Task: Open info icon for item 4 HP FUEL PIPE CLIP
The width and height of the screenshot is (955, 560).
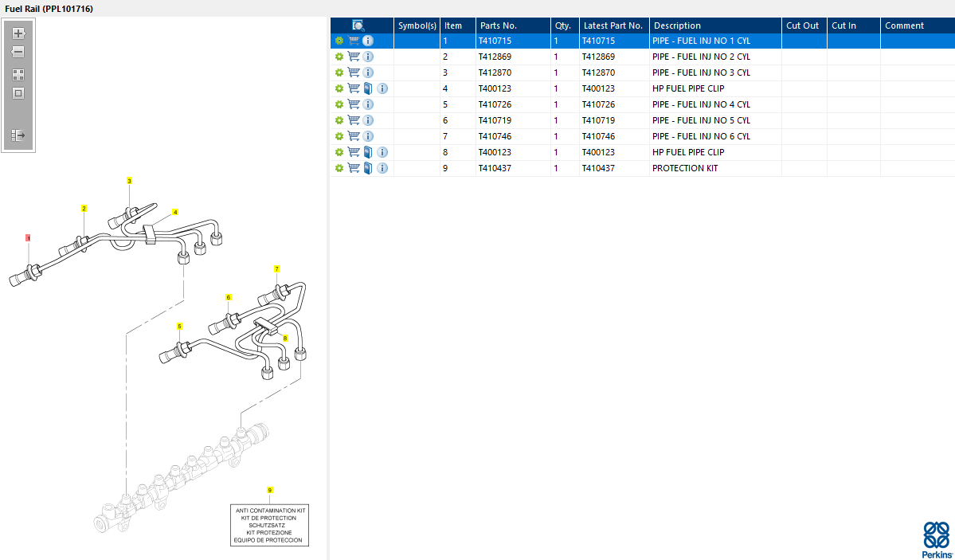Action: point(382,88)
